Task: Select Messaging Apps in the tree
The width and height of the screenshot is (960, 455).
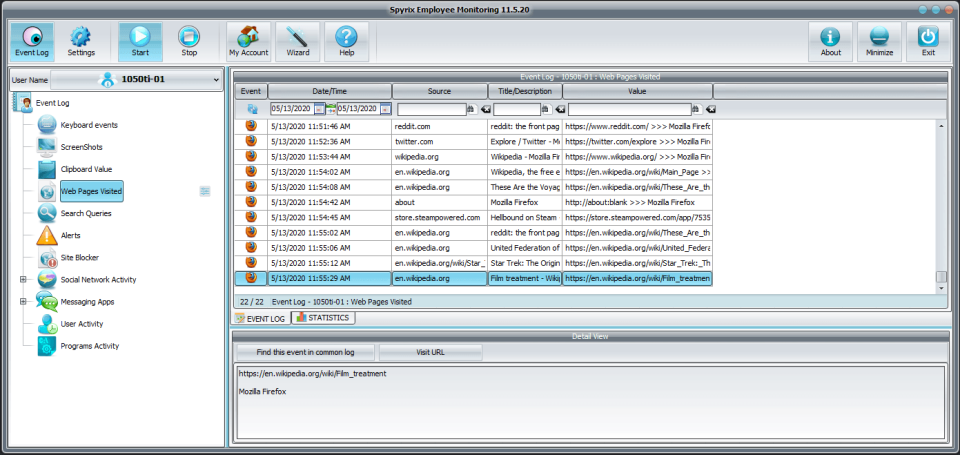Action: coord(87,301)
